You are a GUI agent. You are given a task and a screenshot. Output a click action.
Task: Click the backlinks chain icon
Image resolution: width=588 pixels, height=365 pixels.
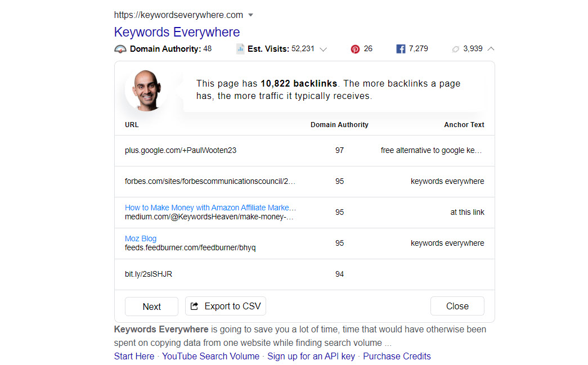coord(456,49)
